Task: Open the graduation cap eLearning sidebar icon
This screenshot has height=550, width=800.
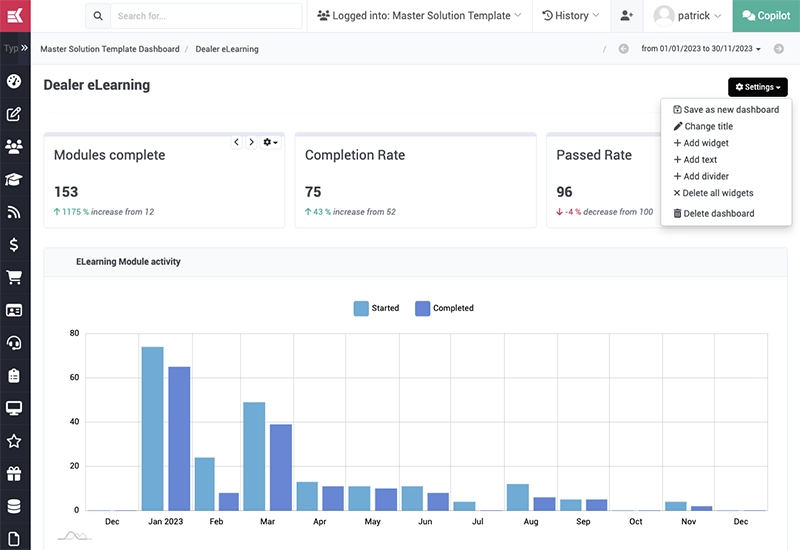Action: [x=14, y=180]
